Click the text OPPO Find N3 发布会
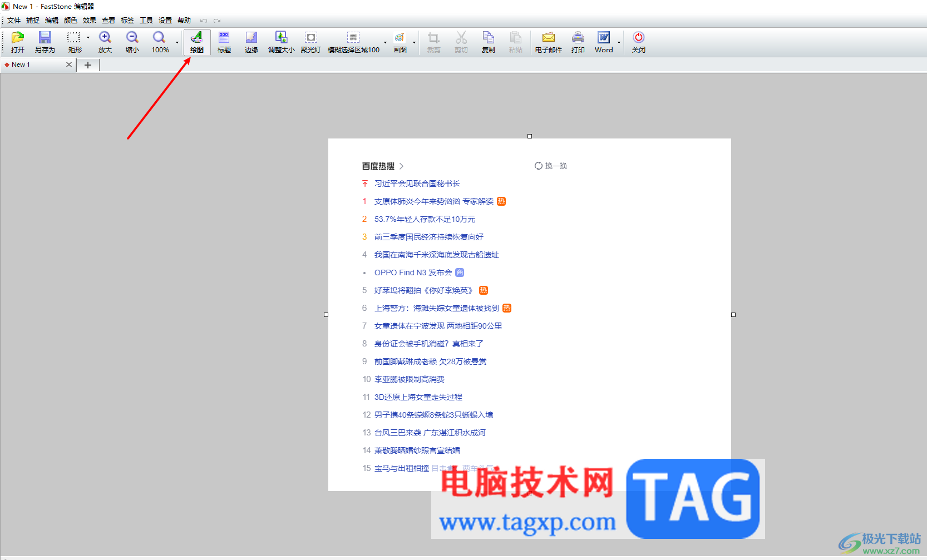 (413, 272)
